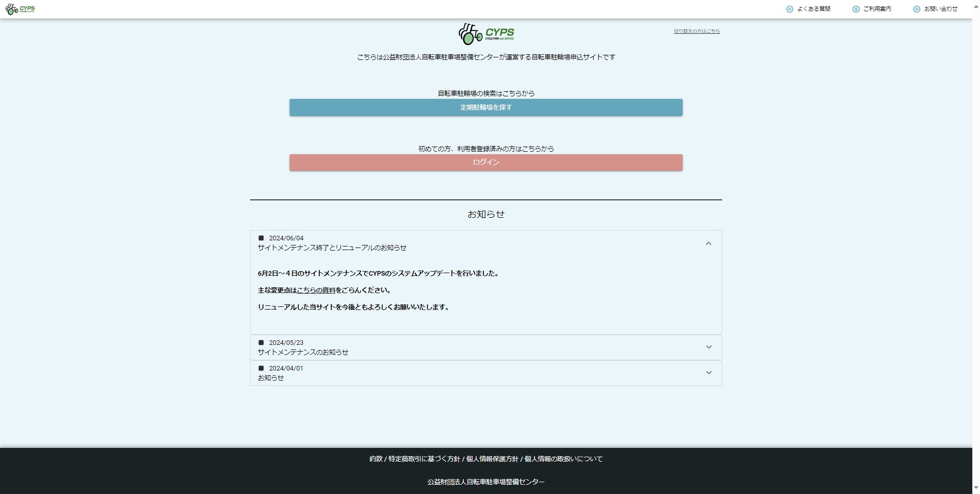Click the icon beside よくある質問

[789, 9]
